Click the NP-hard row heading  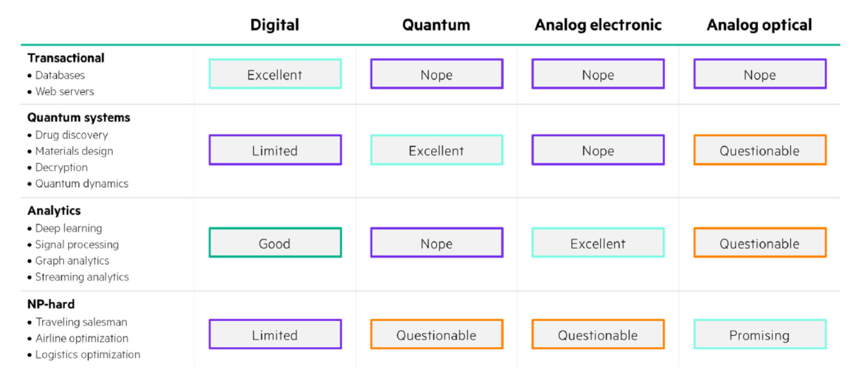(x=51, y=304)
